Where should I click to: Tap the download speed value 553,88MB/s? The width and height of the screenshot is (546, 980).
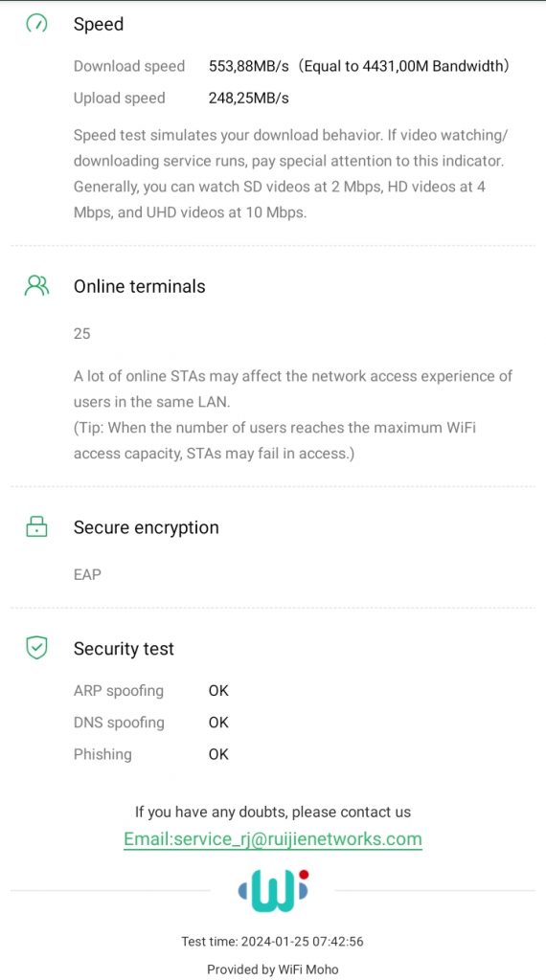tap(249, 66)
